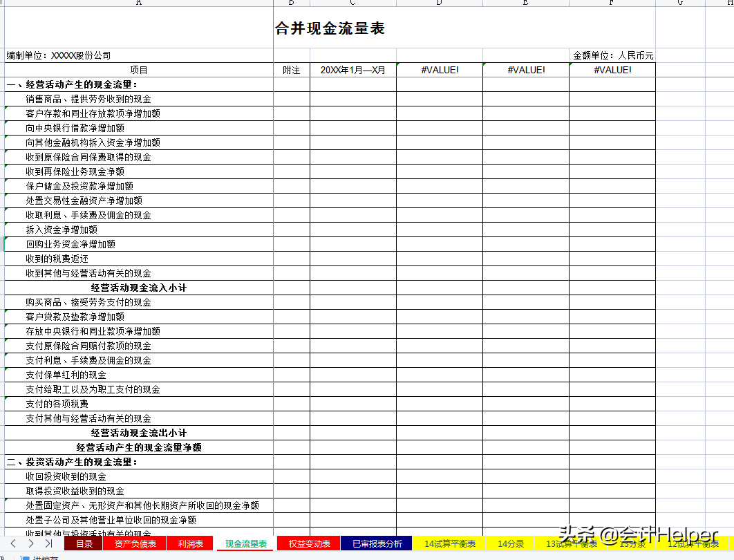Select column A header
This screenshot has width=734, height=560.
point(138,3)
